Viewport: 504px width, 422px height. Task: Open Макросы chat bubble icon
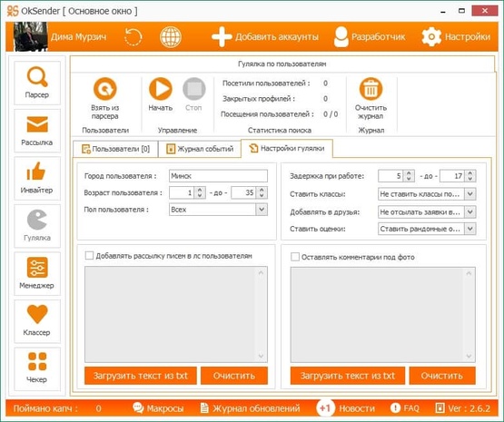click(x=138, y=407)
